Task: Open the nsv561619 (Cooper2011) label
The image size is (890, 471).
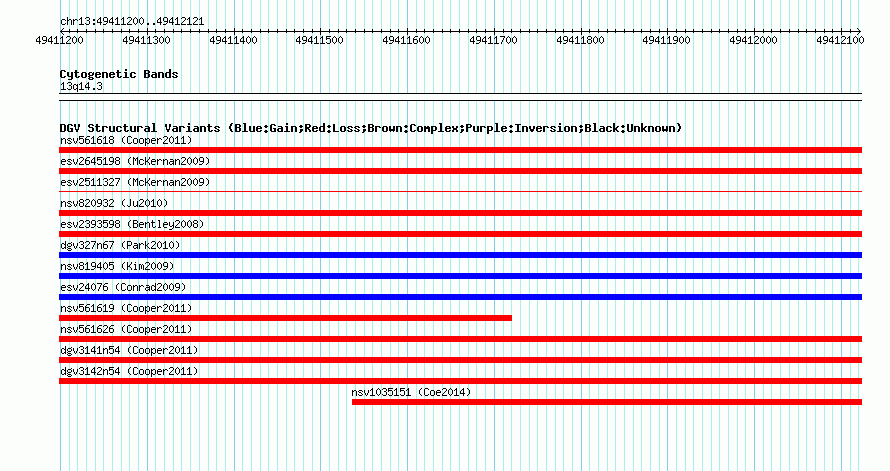Action: pyautogui.click(x=126, y=308)
